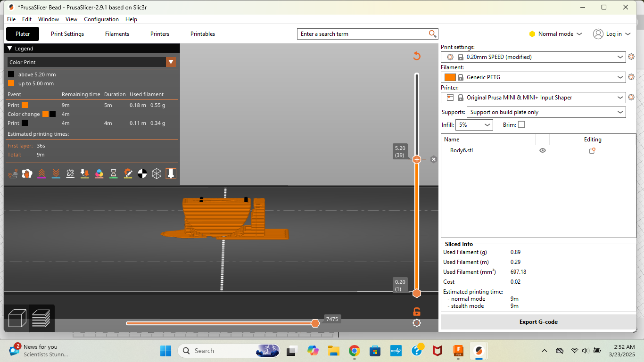Screen dimensions: 644x362
Task: Open the Supports dropdown
Action: (x=546, y=112)
